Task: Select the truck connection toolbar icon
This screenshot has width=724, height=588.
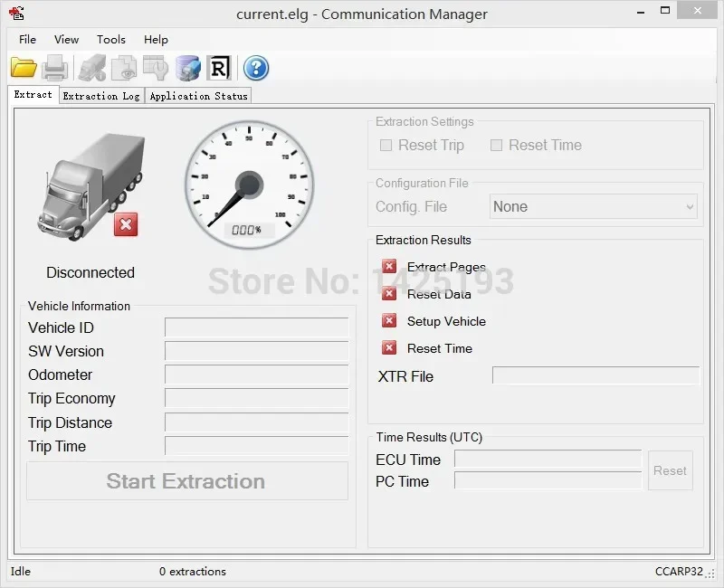Action: 92,67
